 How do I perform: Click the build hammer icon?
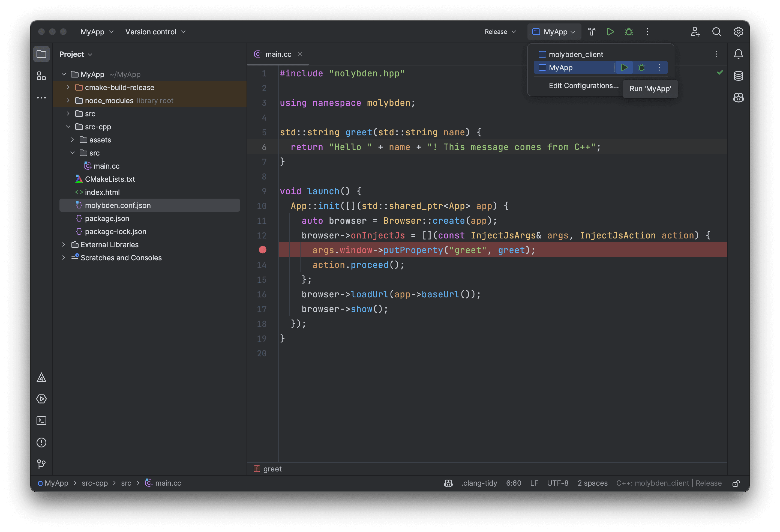pyautogui.click(x=591, y=31)
